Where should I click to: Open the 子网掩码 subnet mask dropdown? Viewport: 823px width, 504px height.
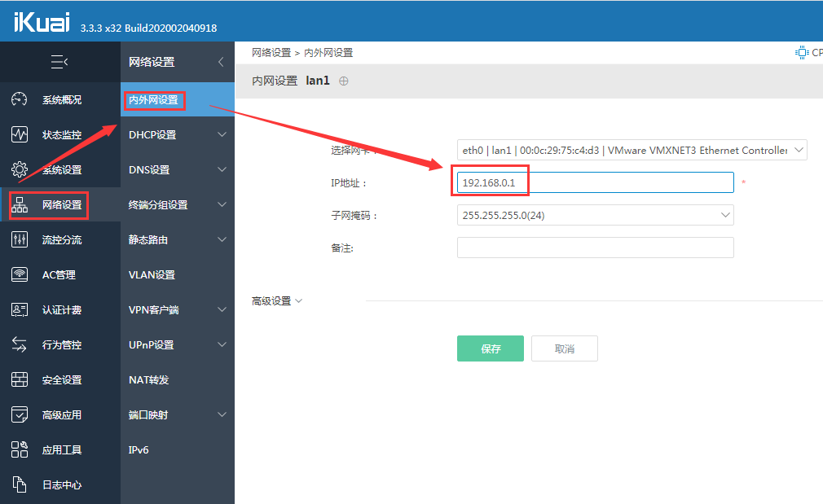coord(595,215)
